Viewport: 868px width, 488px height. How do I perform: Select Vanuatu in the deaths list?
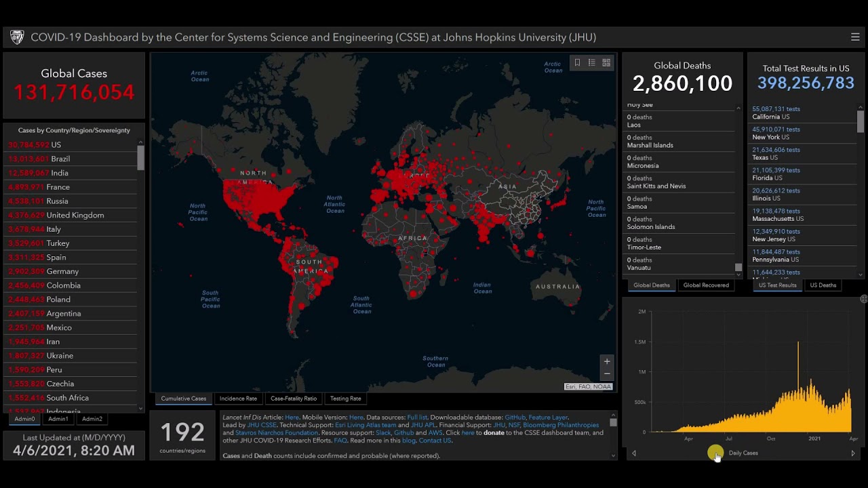click(x=679, y=264)
